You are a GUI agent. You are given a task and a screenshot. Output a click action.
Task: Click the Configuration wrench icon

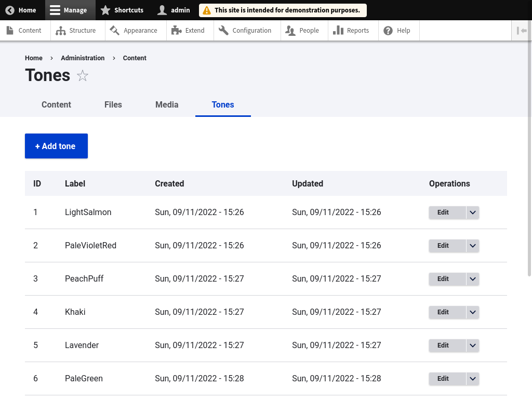click(224, 31)
